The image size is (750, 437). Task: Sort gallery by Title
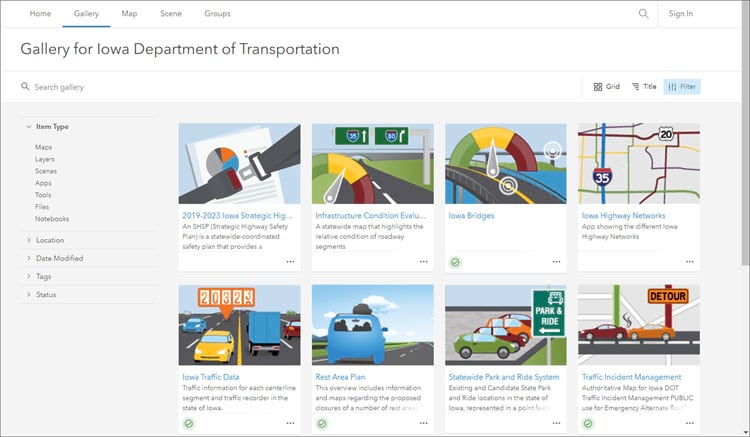point(644,87)
